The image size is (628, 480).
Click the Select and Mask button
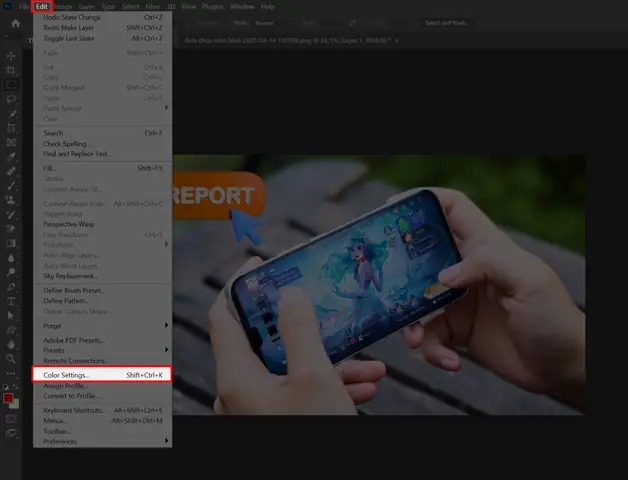pyautogui.click(x=448, y=22)
